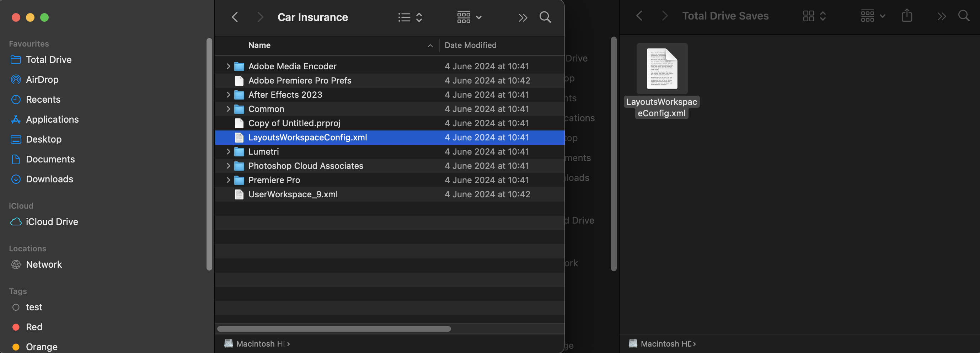
Task: Open group-by menu in Total Drive Saves
Action: tap(873, 16)
